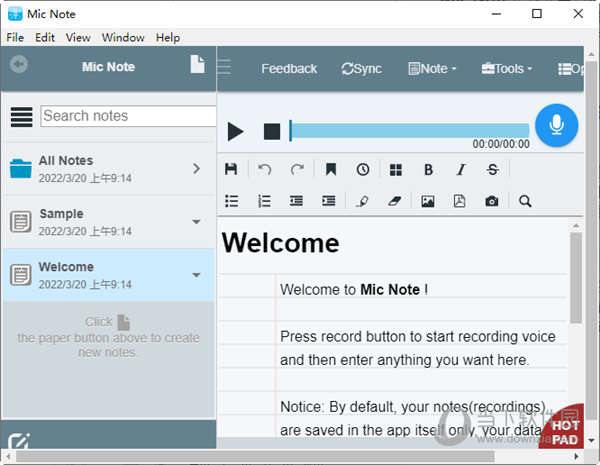
Task: Open the dropdown arrow for the Sample note
Action: (x=196, y=222)
